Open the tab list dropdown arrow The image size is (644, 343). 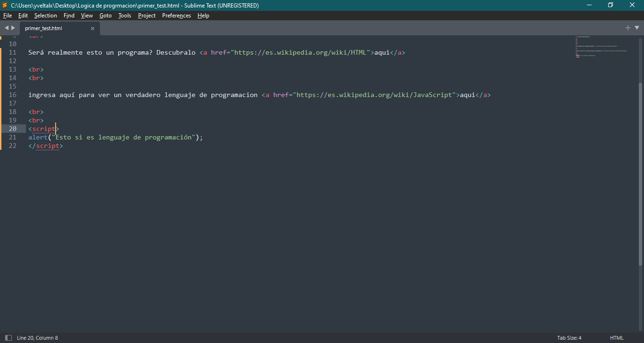coord(637,28)
